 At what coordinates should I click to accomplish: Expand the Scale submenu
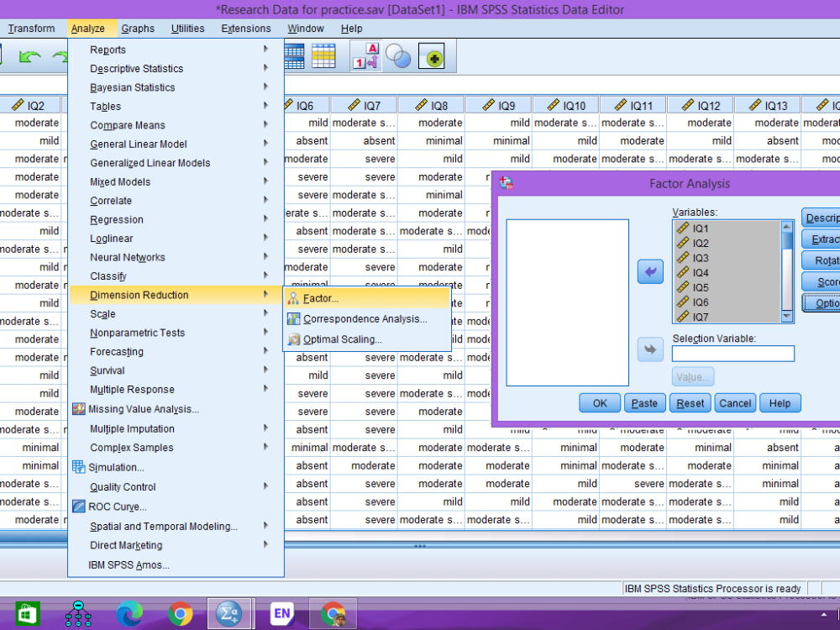(x=176, y=313)
